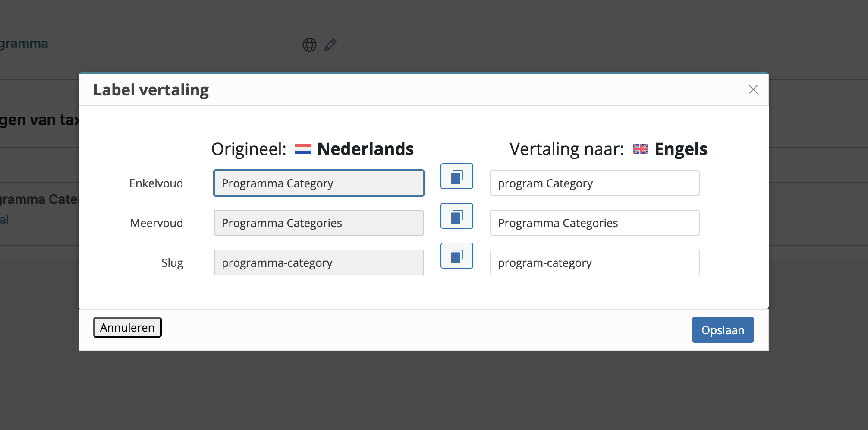Close the Label vertaling dialog
The image size is (868, 430).
753,89
